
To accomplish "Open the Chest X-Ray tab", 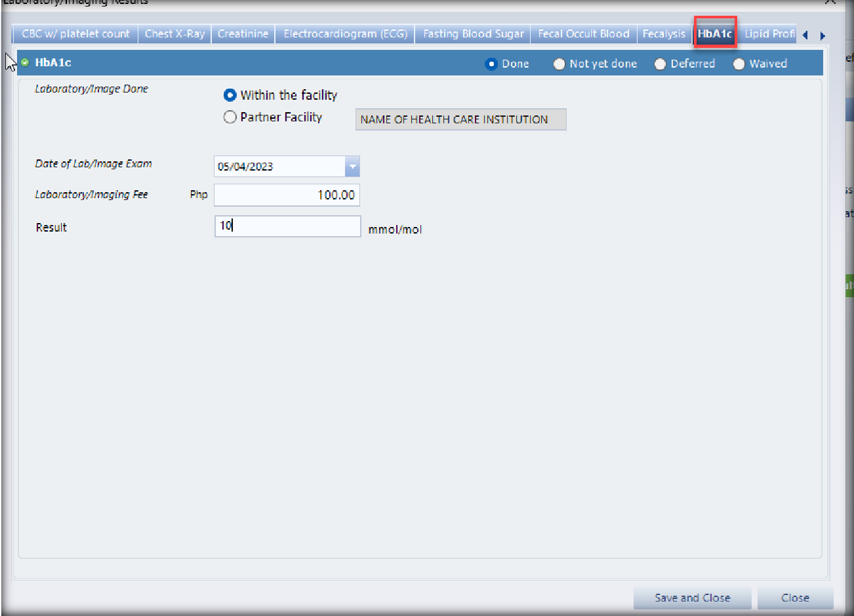I will point(174,34).
